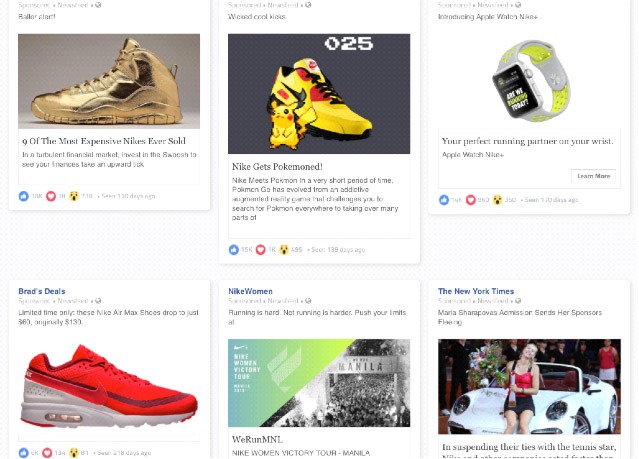639x459 pixels.
Task: Click the Love heart on the Brad's Deals ad
Action: tap(47, 453)
